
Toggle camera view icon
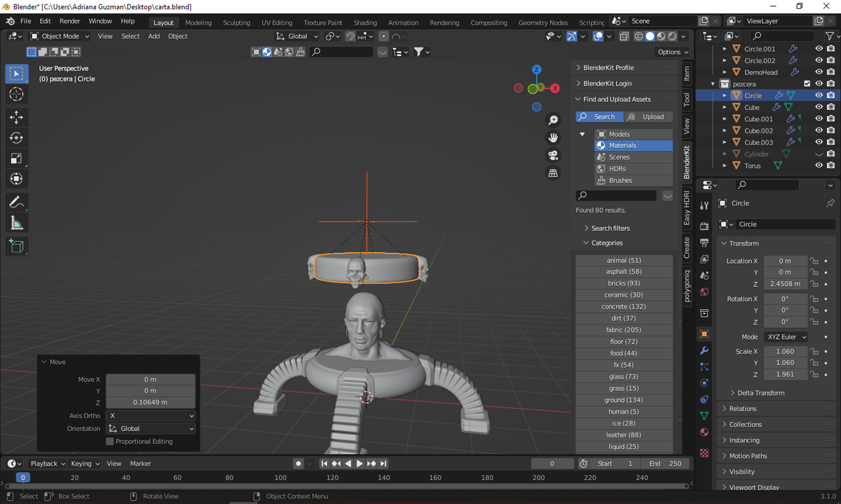click(x=553, y=156)
